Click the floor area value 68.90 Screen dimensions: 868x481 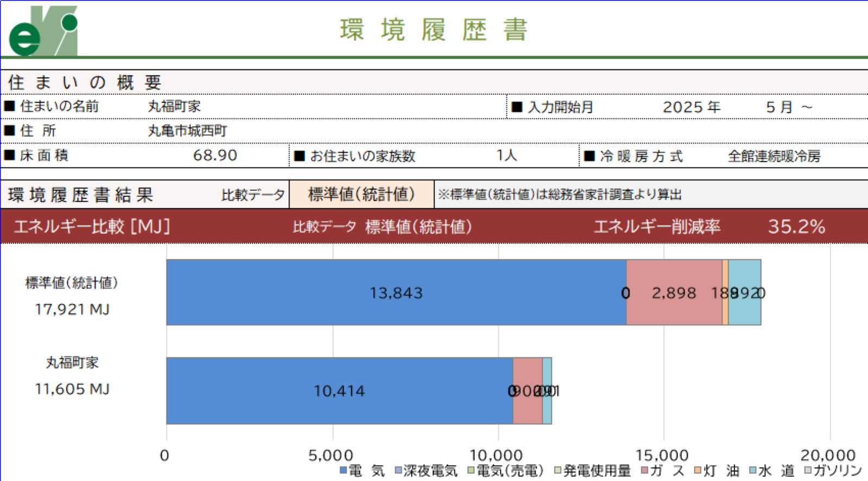pyautogui.click(x=215, y=156)
